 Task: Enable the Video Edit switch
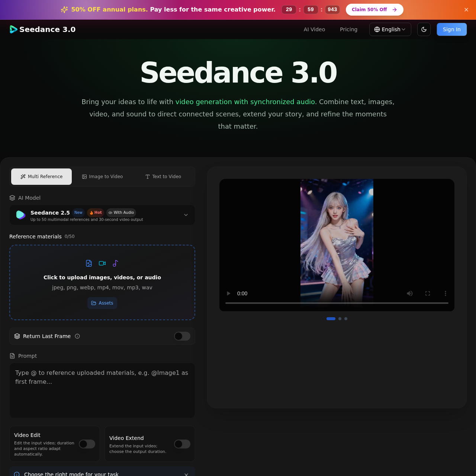click(87, 444)
